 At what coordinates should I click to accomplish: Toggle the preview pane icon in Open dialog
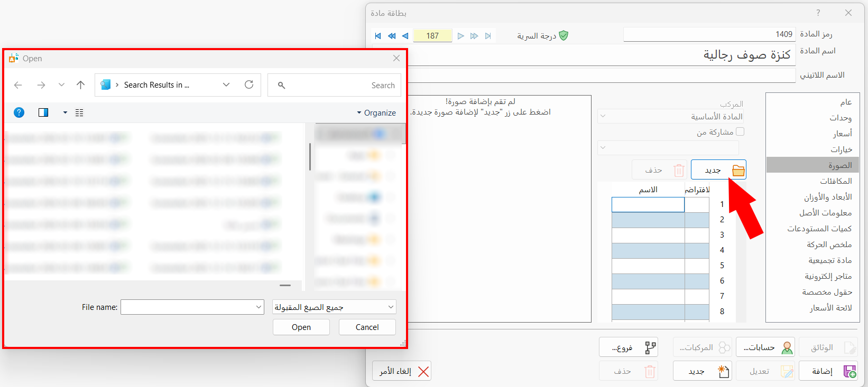click(x=43, y=112)
